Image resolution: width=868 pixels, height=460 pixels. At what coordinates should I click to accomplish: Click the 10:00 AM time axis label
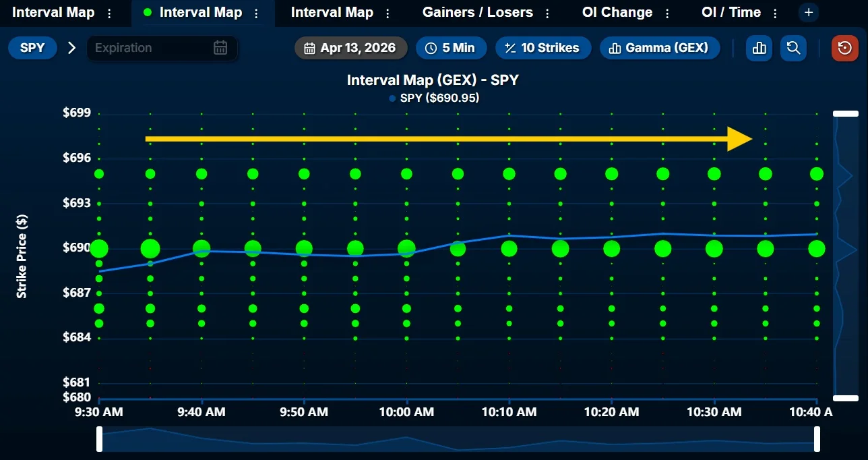tap(406, 412)
